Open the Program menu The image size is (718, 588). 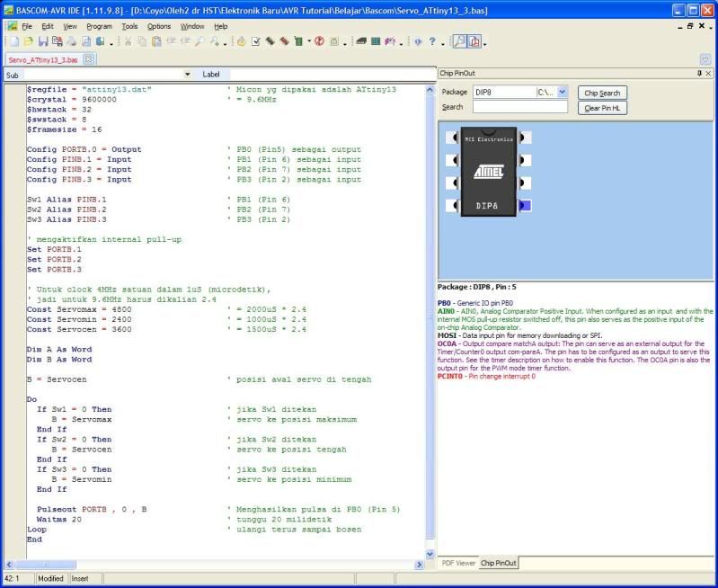99,27
